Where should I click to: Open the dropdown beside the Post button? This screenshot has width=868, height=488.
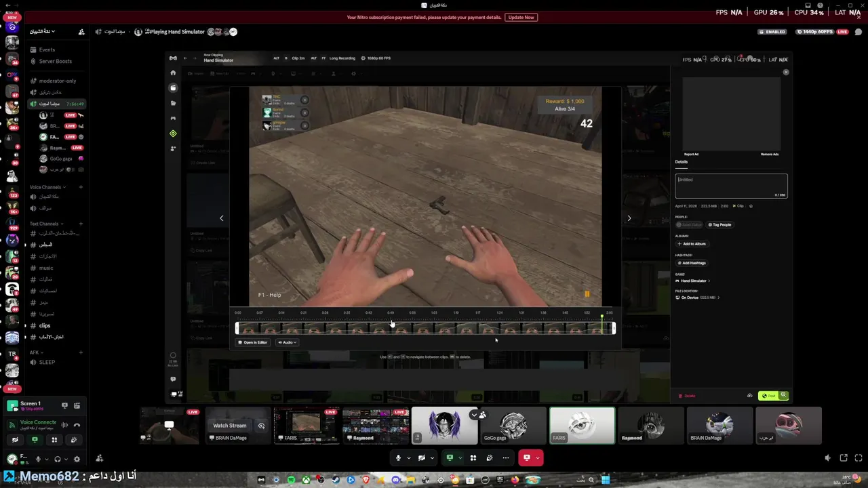click(x=784, y=396)
